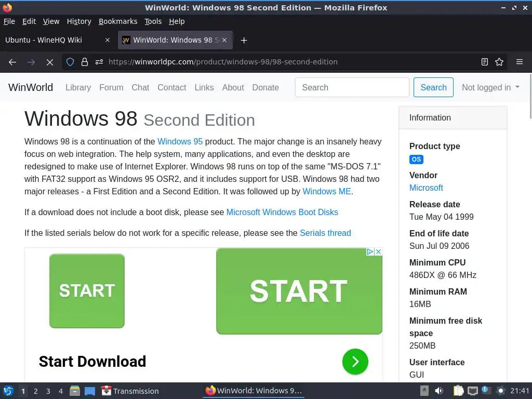The image size is (532, 399).
Task: Click the brightness settings tray icon
Action: pyautogui.click(x=500, y=391)
